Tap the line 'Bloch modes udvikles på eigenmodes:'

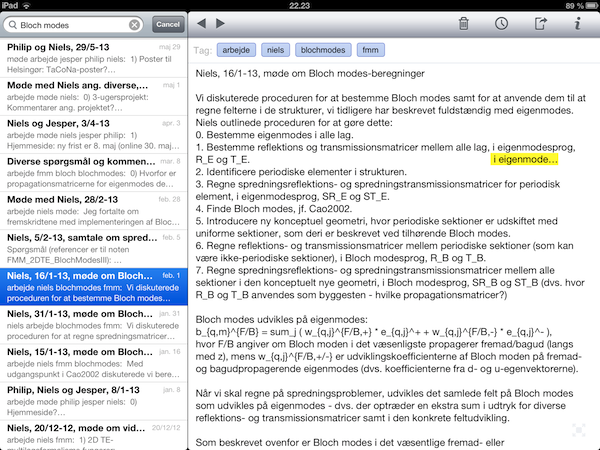coord(281,320)
